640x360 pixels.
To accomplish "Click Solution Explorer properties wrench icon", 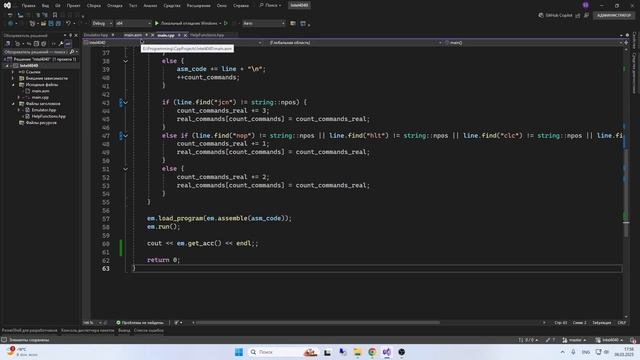I will click(x=61, y=44).
